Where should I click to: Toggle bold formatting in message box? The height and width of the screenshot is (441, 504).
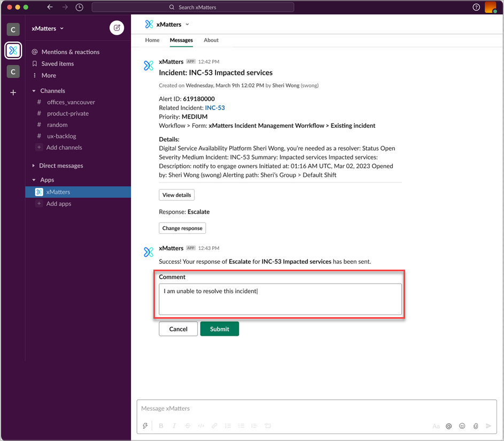[161, 426]
